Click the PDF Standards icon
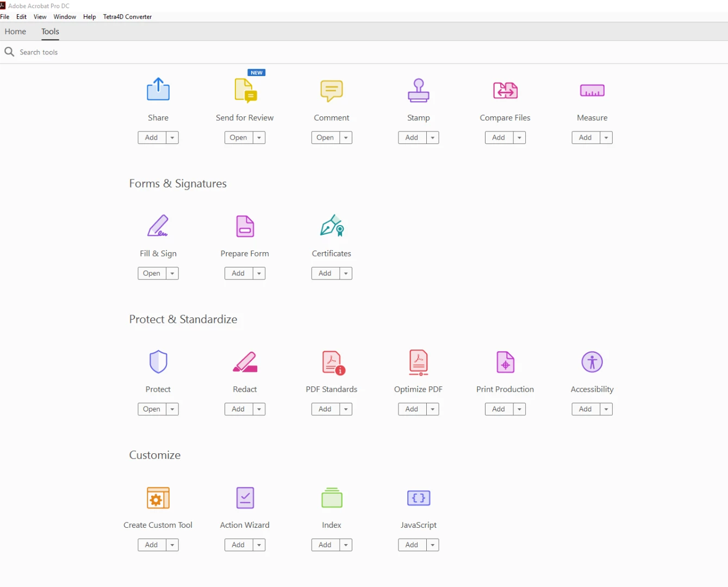 tap(333, 363)
